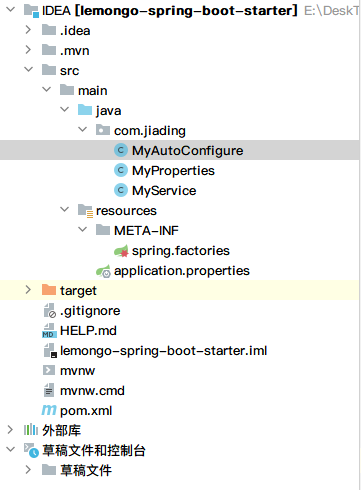
Task: Collapse the java source folder arrow
Action: [65, 110]
